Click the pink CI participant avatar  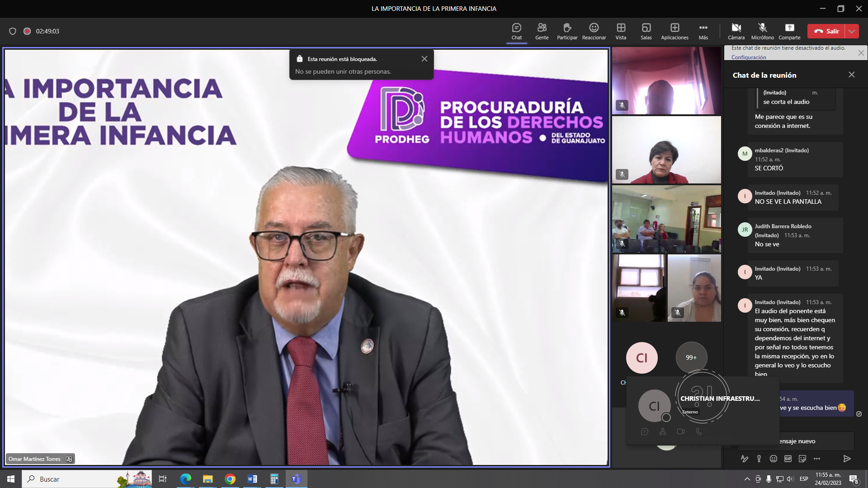click(x=642, y=358)
